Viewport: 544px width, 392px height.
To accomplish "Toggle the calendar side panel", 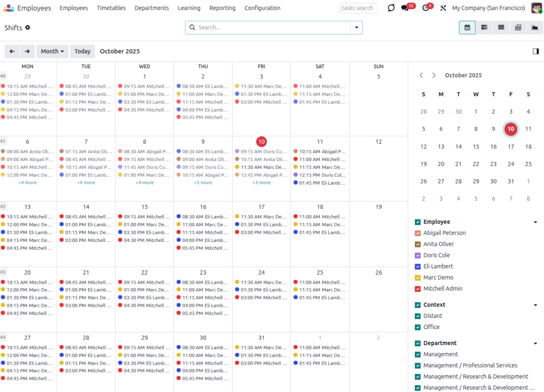I will 536,51.
